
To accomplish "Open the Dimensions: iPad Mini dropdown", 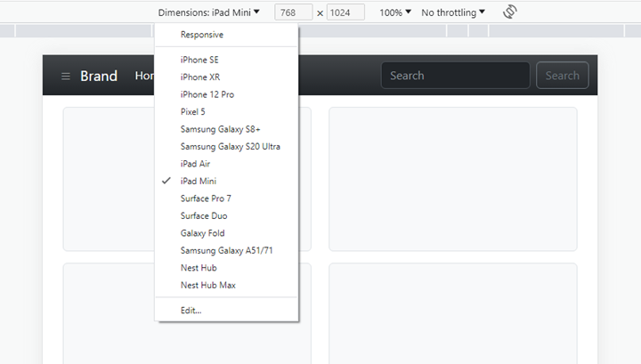I will click(208, 12).
